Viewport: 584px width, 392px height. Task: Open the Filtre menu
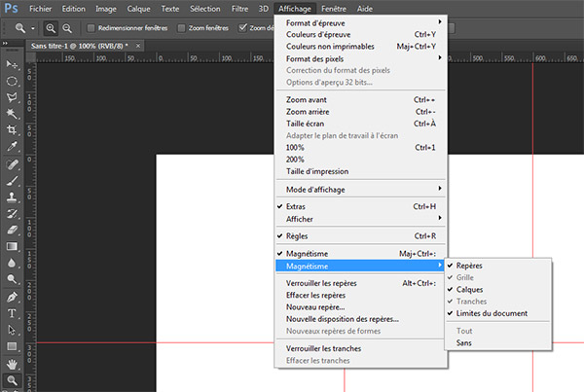239,9
